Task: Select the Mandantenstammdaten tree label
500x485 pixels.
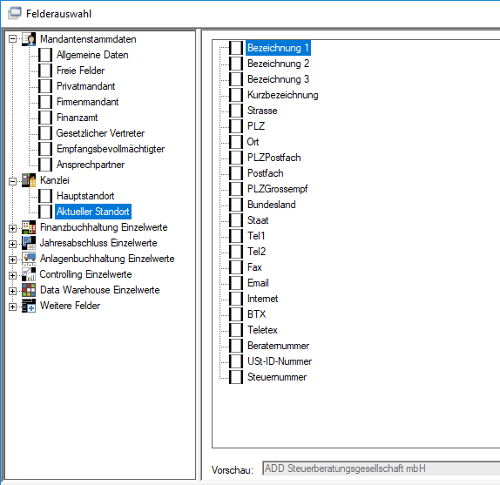Action: tap(88, 39)
